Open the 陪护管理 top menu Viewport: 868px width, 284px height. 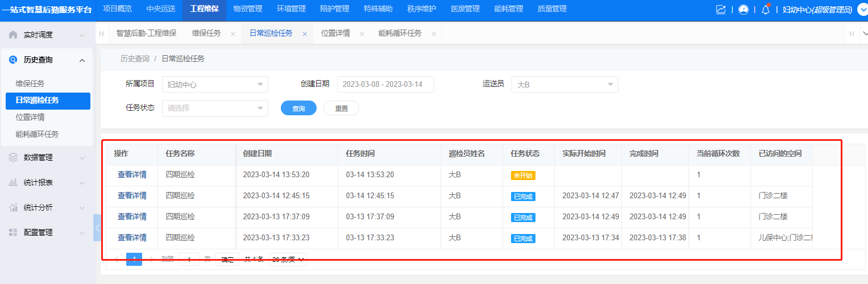[x=335, y=9]
